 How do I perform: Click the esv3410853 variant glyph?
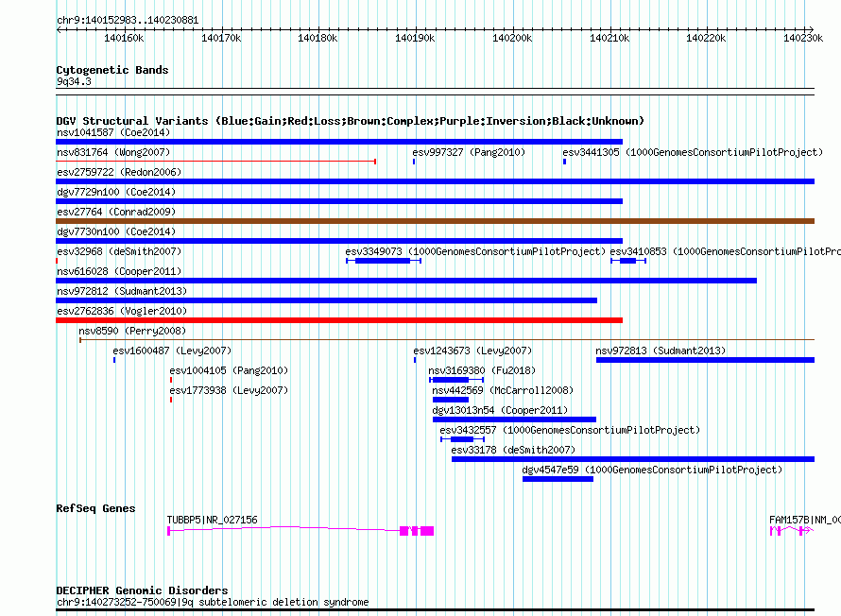point(628,261)
